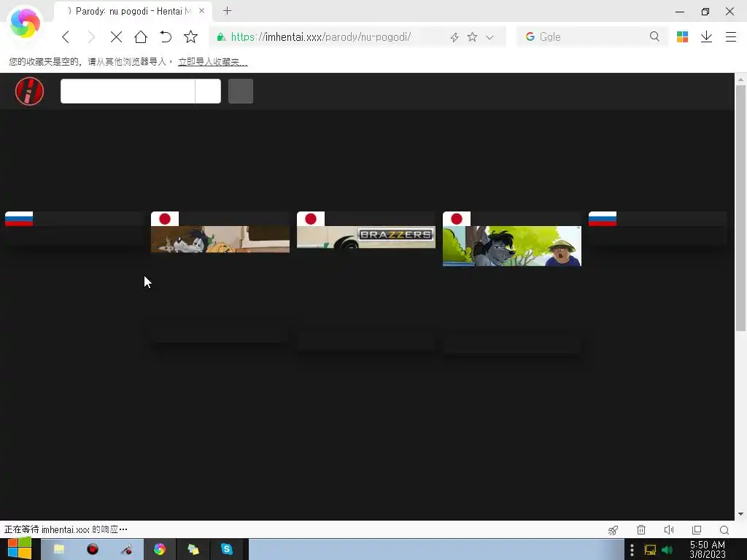747x560 pixels.
Task: Click the status text 正在等待 imhentai.xxx 的响应
Action: (66, 529)
